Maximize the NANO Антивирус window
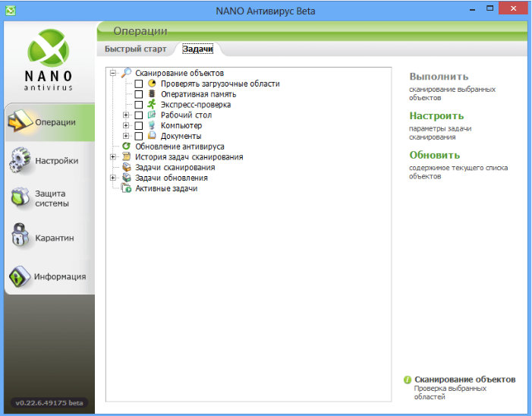532x416 pixels. (490, 8)
